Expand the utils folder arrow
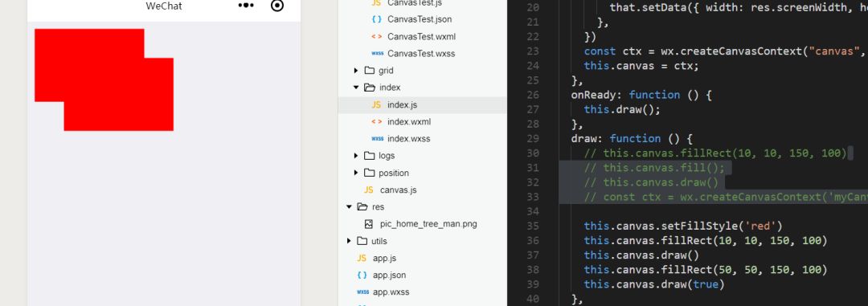This screenshot has width=868, height=306. [x=349, y=241]
